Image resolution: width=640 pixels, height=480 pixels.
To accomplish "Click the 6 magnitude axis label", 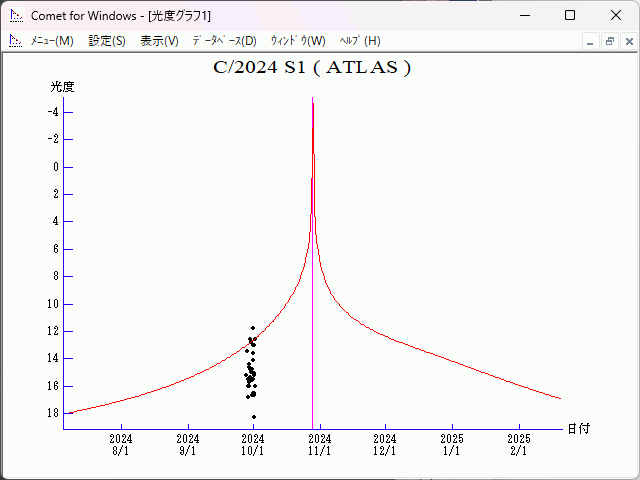I will 56,249.
